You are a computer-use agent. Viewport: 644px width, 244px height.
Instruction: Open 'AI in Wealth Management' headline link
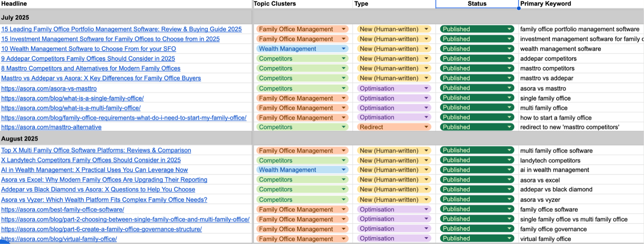(95, 170)
